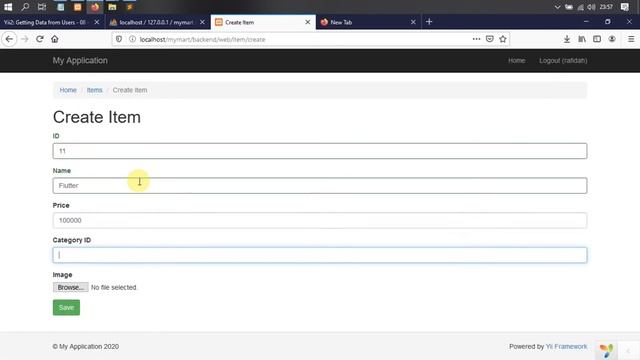This screenshot has height=360, width=640.
Task: Click the Home link in the navbar
Action: click(x=517, y=60)
